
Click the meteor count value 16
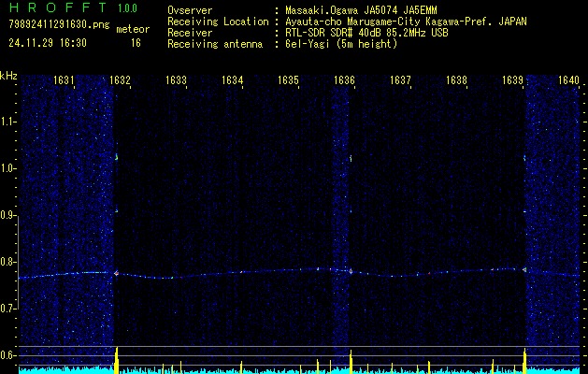[136, 43]
